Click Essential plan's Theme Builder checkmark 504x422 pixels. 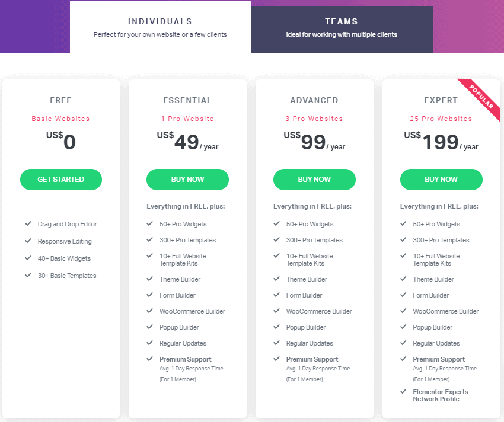coord(150,279)
